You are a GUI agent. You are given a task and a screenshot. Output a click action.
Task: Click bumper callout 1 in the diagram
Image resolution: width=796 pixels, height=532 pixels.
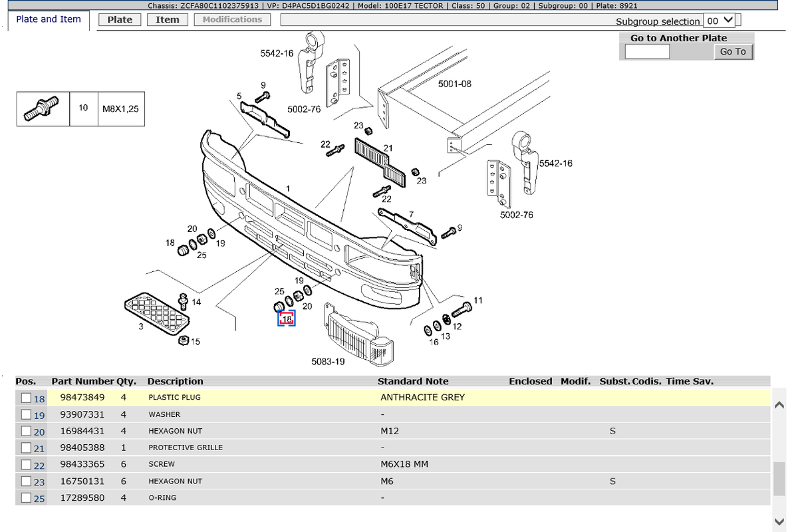(288, 189)
